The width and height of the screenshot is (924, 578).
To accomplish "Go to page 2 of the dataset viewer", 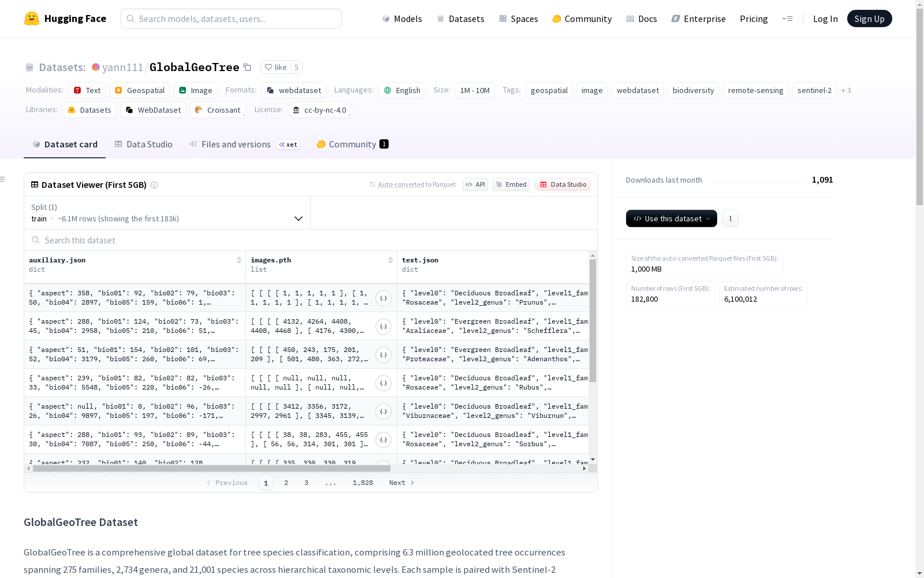I will point(286,483).
